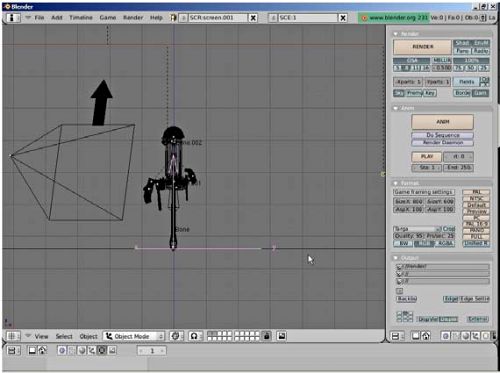Select the Object context in bottom panel
500x373 pixels.
pos(92,350)
